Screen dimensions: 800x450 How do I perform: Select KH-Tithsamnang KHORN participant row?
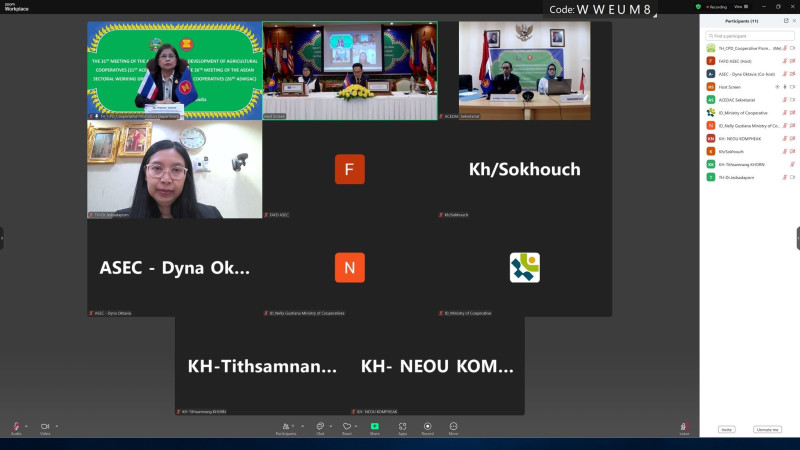click(x=749, y=164)
